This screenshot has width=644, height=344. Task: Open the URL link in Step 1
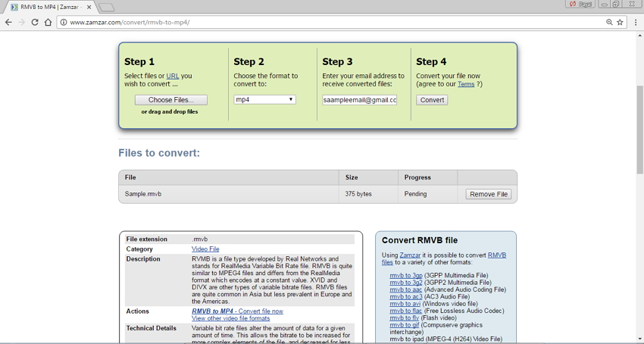coord(173,76)
